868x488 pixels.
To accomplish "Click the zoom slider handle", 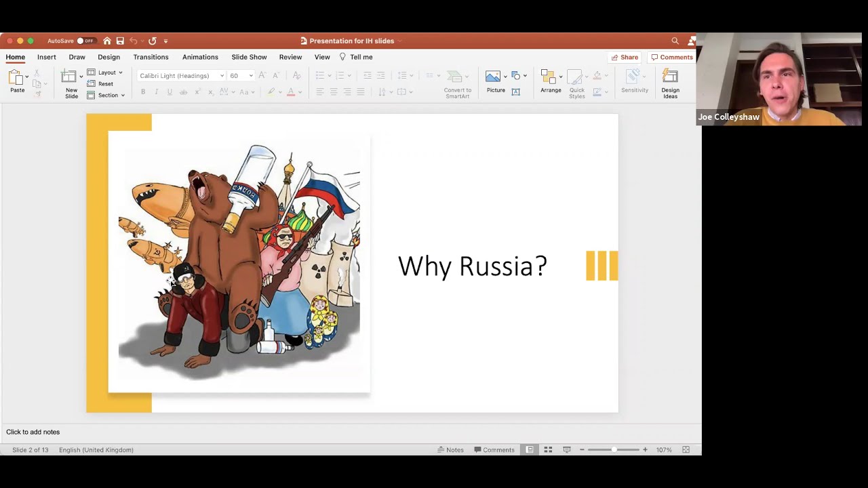I will [x=614, y=450].
